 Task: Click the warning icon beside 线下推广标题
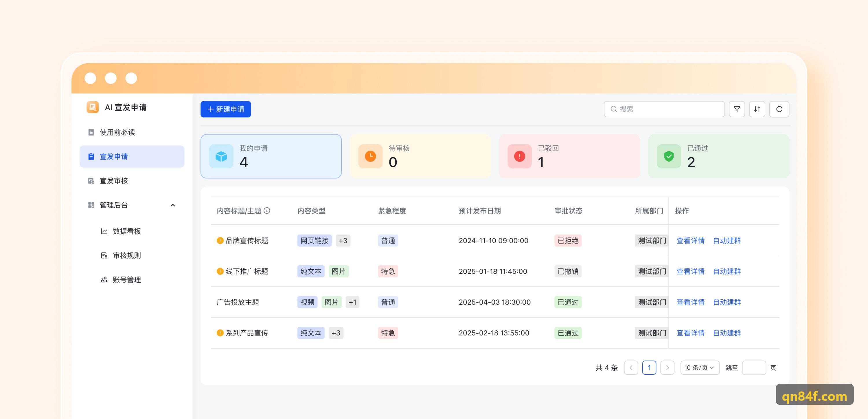click(x=220, y=271)
